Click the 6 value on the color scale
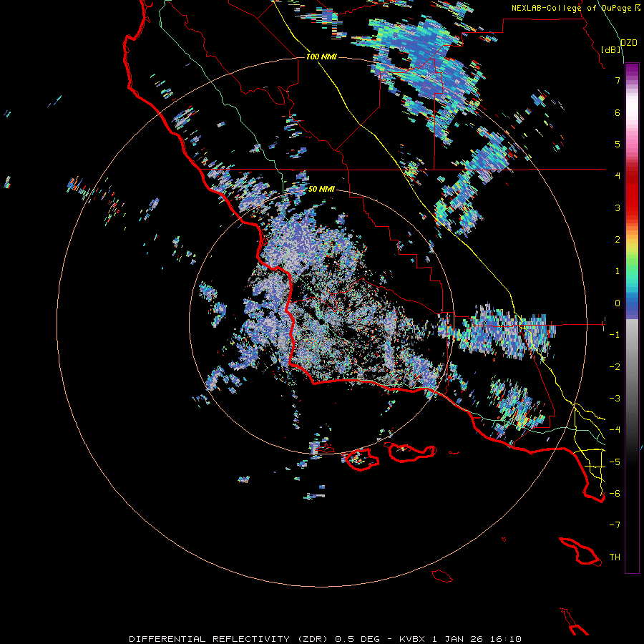This screenshot has height=644, width=644. [x=618, y=112]
